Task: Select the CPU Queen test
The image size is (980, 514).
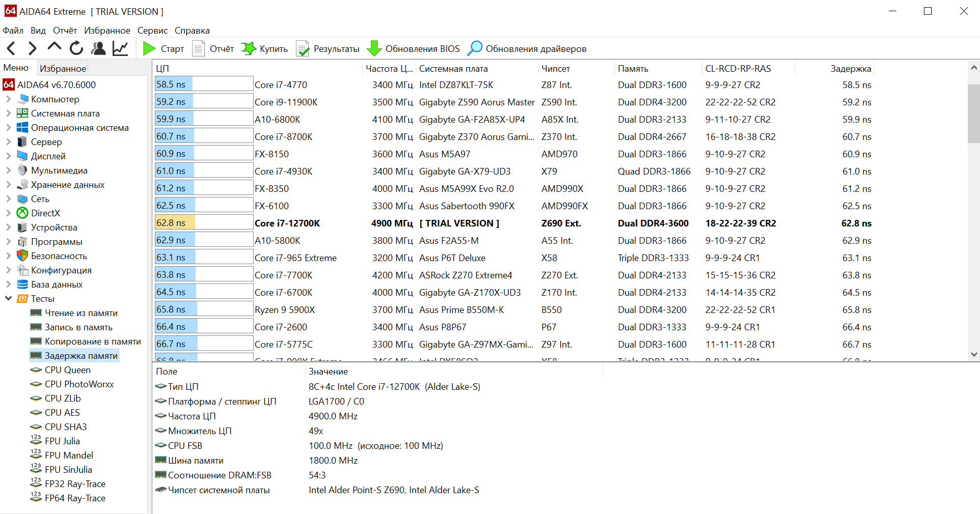Action: [67, 369]
